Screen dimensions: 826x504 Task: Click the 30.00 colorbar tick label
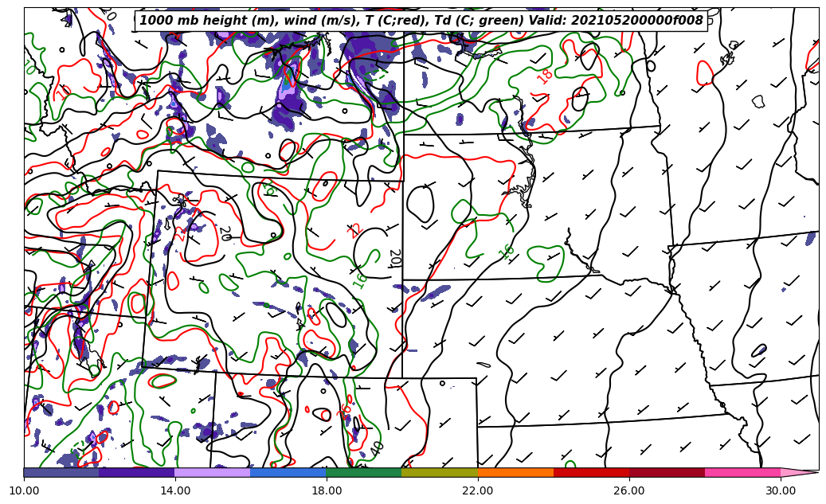tap(781, 490)
